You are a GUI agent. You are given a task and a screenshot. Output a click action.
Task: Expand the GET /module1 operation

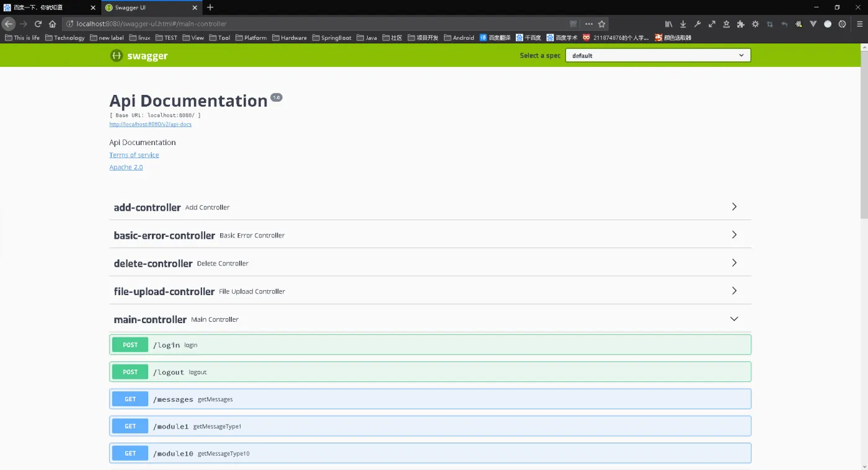430,426
